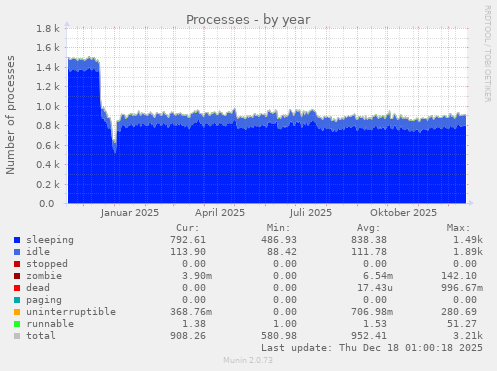Click the January 2025 dip in the graph
This screenshot has height=371, width=497.
[115, 147]
